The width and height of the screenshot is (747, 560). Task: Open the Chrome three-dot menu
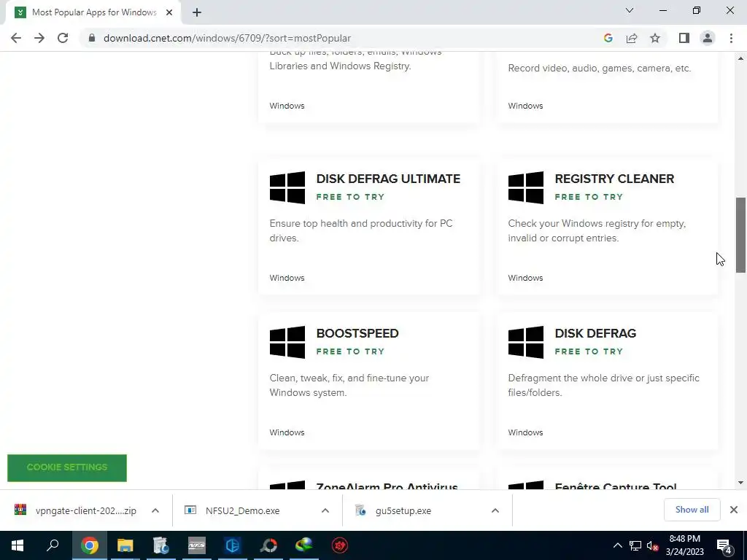pos(731,38)
